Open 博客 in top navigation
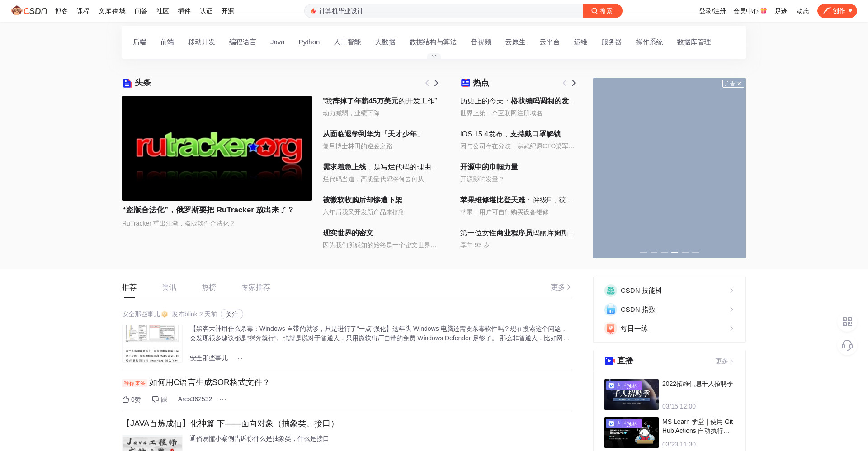This screenshot has height=451, width=868. [x=61, y=11]
